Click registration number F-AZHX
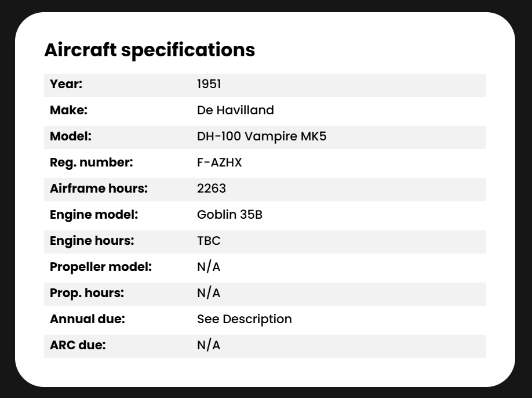Viewport: 532px width, 398px height. click(x=220, y=162)
